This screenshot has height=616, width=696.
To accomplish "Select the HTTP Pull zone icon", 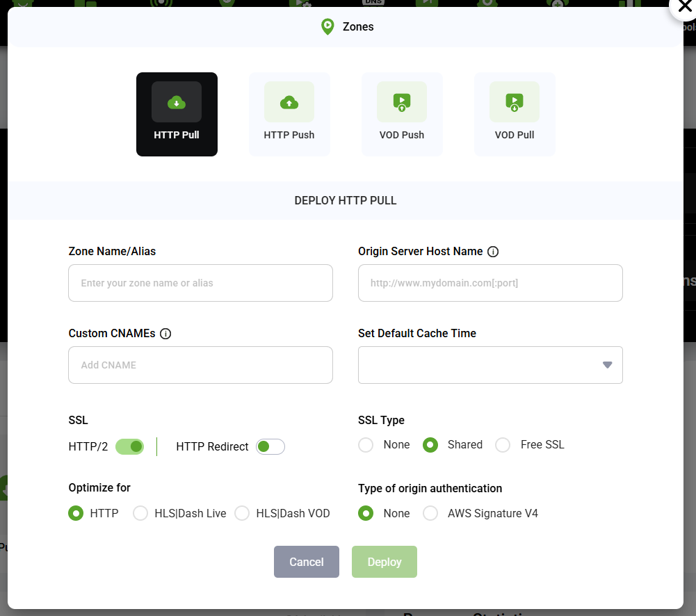I will (x=177, y=102).
